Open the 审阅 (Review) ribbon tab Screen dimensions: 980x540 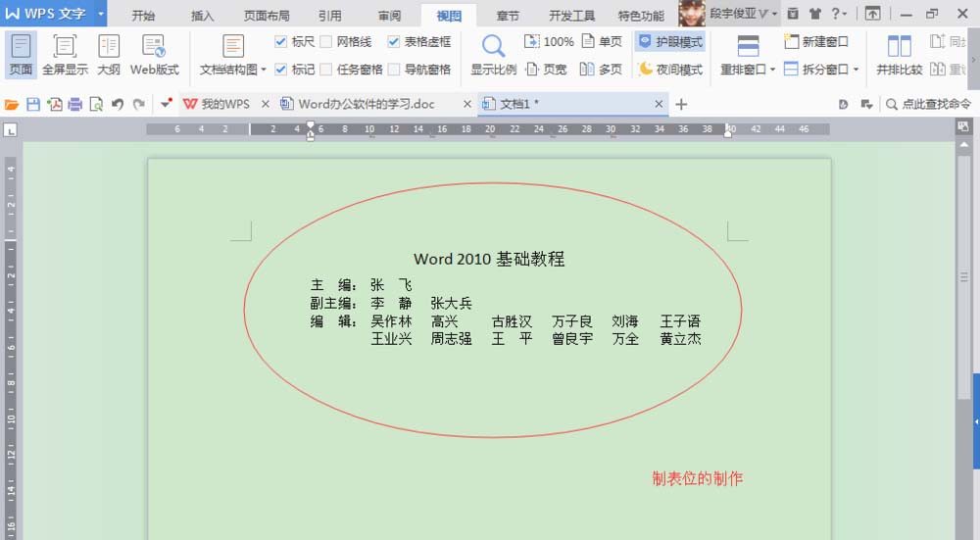389,16
